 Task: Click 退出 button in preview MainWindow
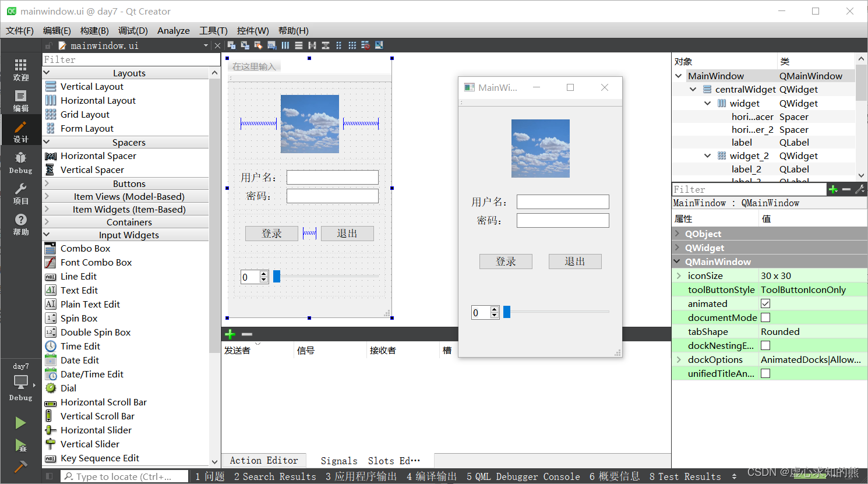[x=575, y=262]
